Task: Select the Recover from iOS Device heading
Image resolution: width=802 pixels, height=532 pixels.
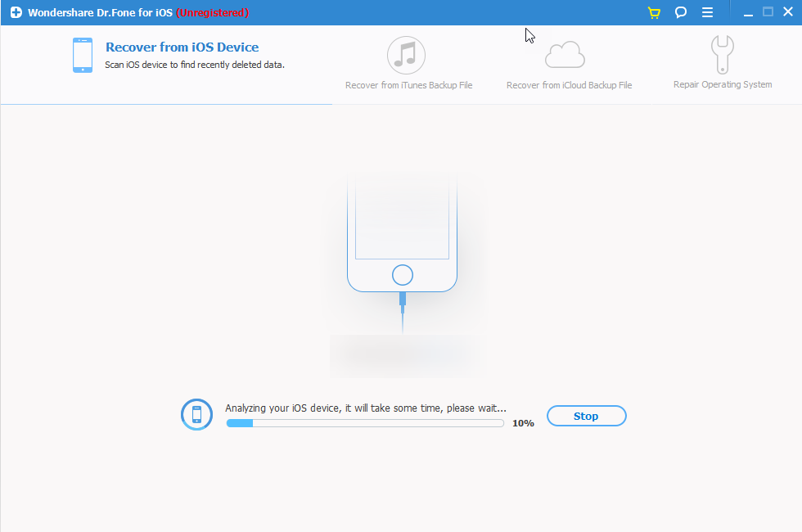Action: coord(182,47)
